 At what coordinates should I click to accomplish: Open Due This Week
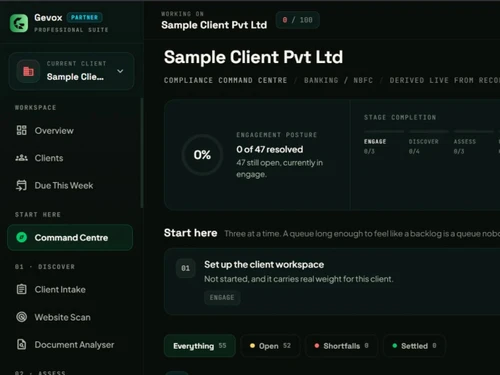[x=70, y=185]
